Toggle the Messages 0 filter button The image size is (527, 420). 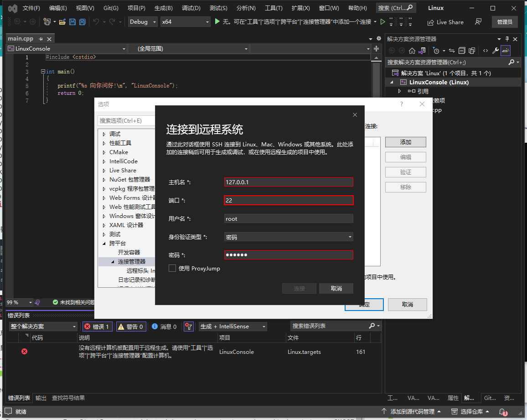[164, 327]
